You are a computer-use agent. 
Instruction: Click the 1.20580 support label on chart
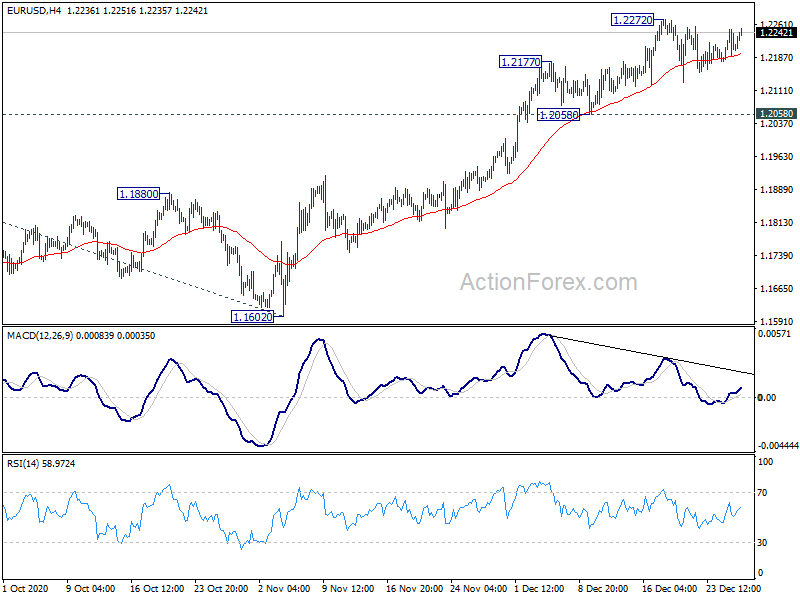tap(559, 115)
